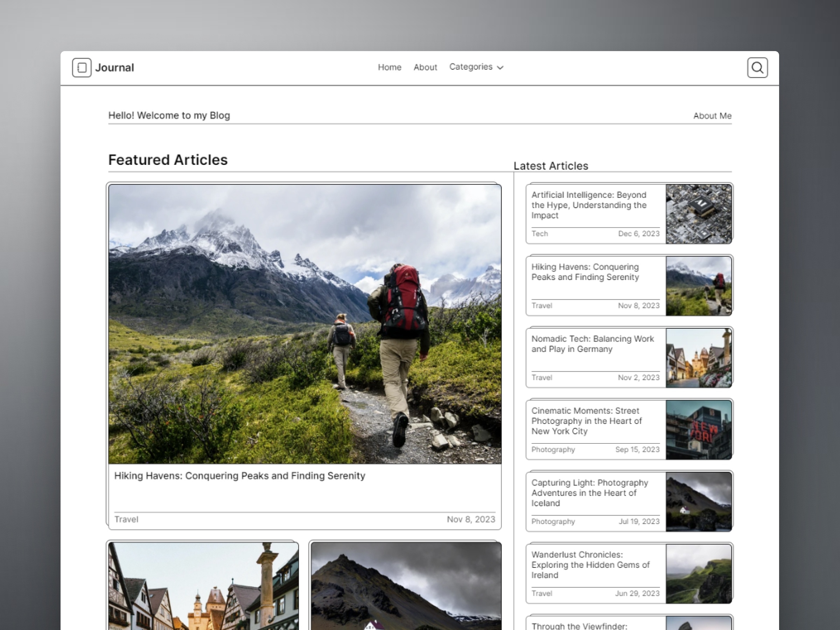
Task: Click the Photography tag on Iceland article
Action: tap(553, 522)
